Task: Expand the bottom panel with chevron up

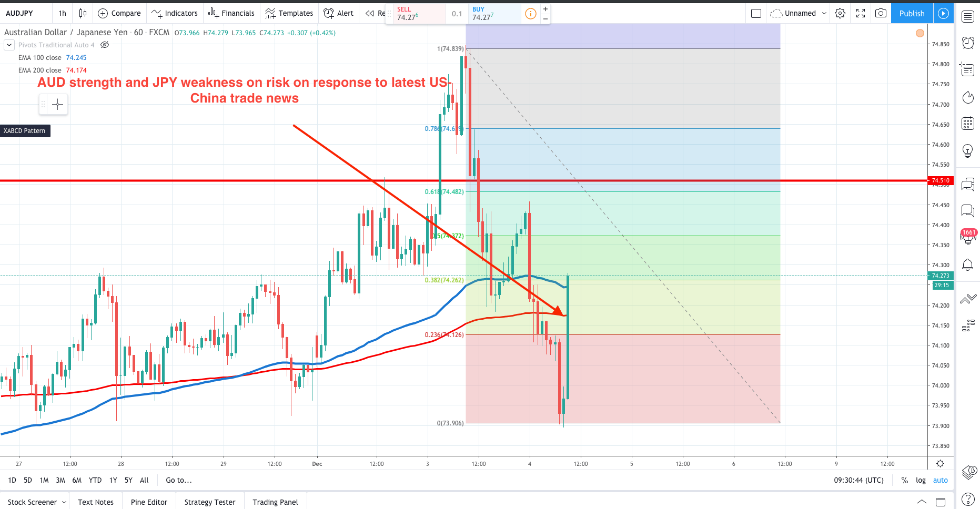Action: (x=922, y=502)
